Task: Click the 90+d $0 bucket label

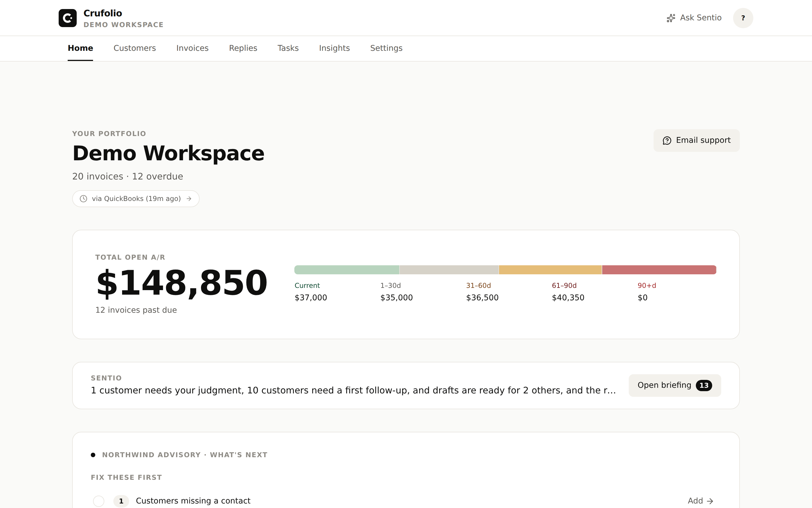Action: (x=646, y=292)
